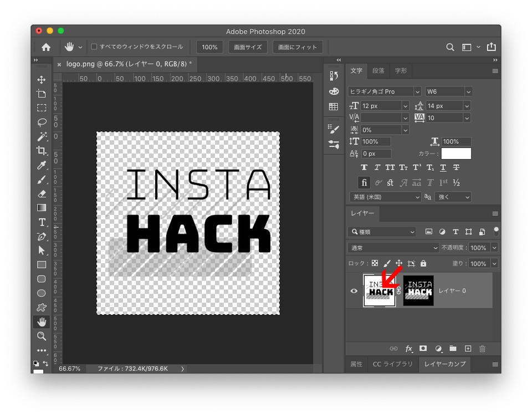This screenshot has height=414, width=532.
Task: Select the Horizontal Type tool
Action: coord(42,222)
